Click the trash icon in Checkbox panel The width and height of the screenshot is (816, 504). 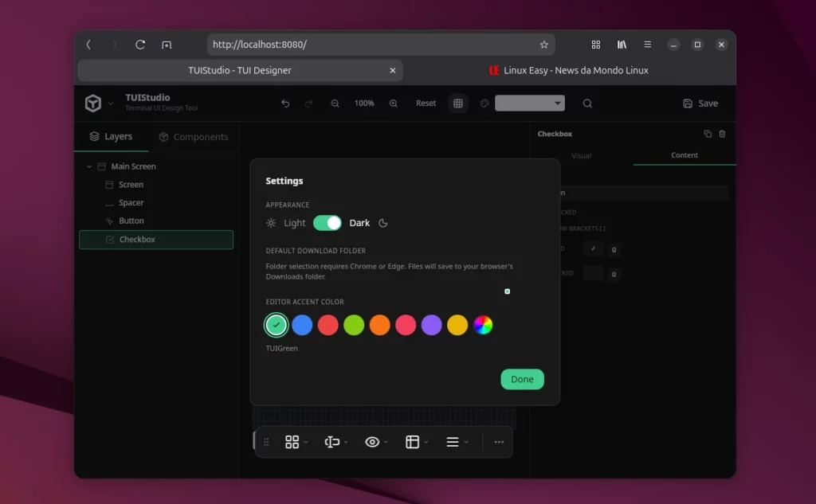click(x=722, y=134)
